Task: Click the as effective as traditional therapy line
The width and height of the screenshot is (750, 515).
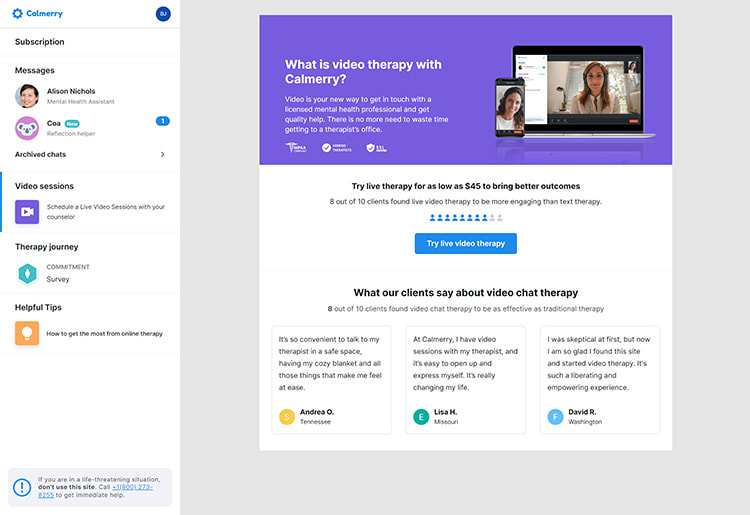Action: [x=465, y=309]
